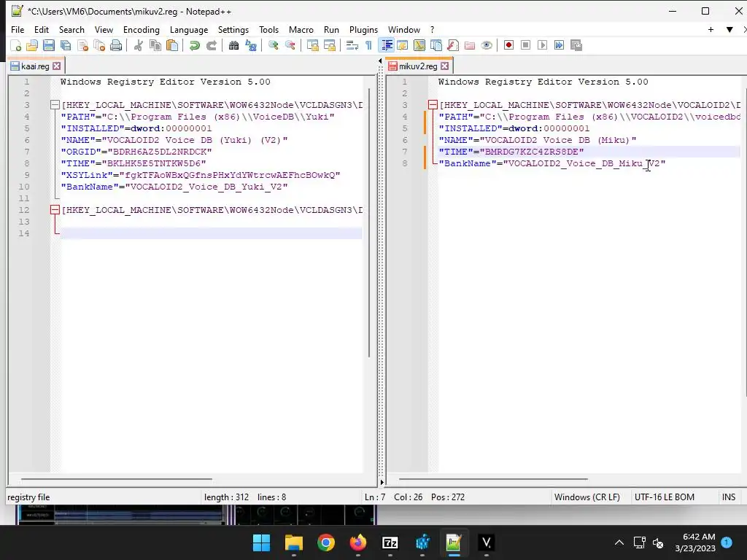
Task: Create a new document via toolbar
Action: click(16, 45)
